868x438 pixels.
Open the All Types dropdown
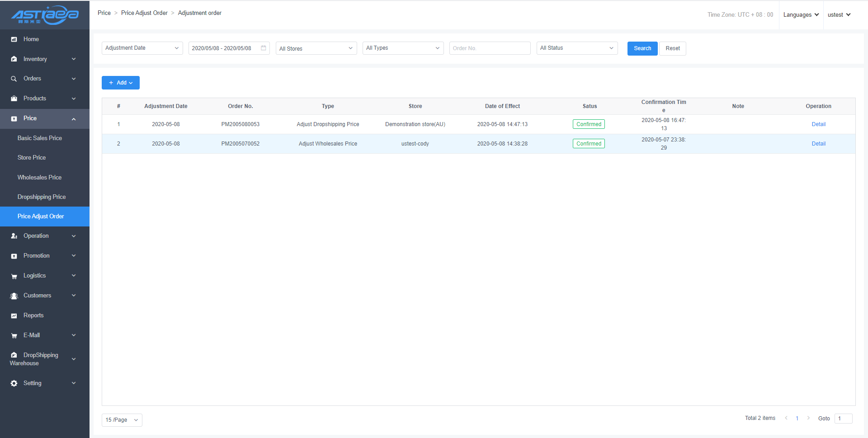[402, 48]
